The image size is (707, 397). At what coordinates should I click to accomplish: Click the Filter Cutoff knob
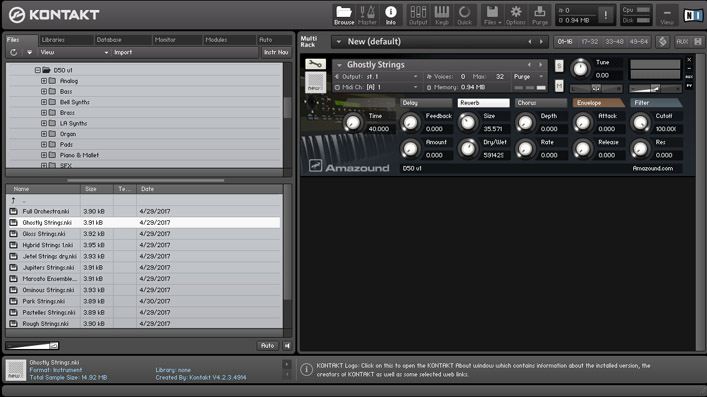coord(640,122)
